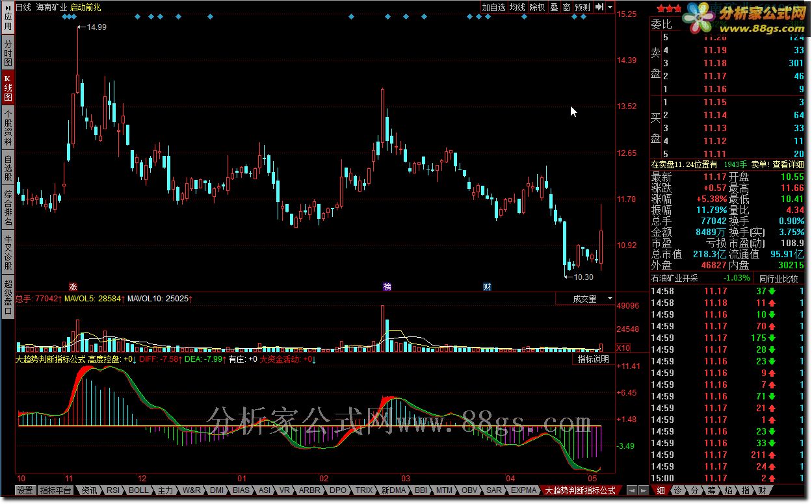Open the 指标平台 indicator platform tab
This screenshot has height=504, width=812.
[x=55, y=490]
